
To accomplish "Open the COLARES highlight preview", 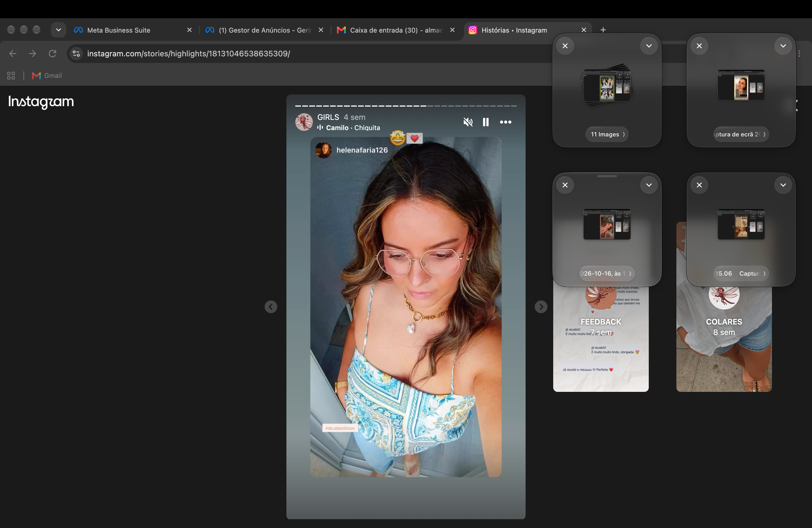I will [724, 339].
